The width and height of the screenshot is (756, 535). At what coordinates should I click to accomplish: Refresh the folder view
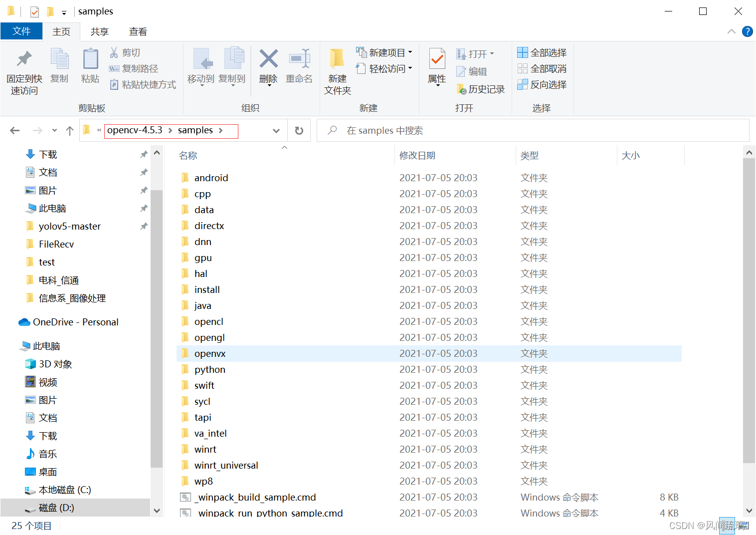(x=299, y=130)
